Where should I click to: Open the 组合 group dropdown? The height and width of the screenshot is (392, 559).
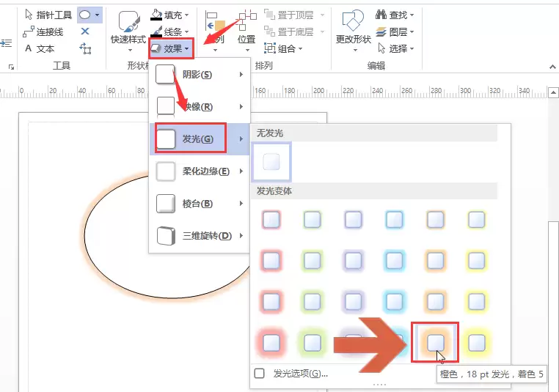tap(283, 48)
